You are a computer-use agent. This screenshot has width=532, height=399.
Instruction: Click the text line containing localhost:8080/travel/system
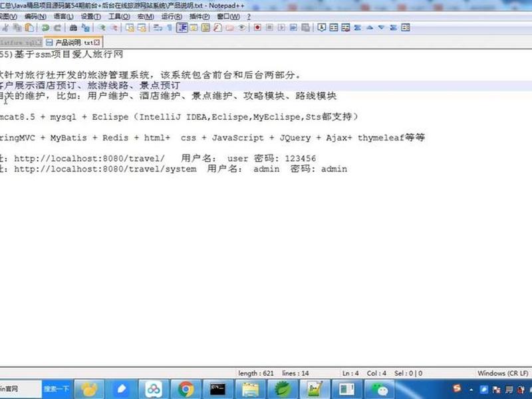pyautogui.click(x=174, y=169)
